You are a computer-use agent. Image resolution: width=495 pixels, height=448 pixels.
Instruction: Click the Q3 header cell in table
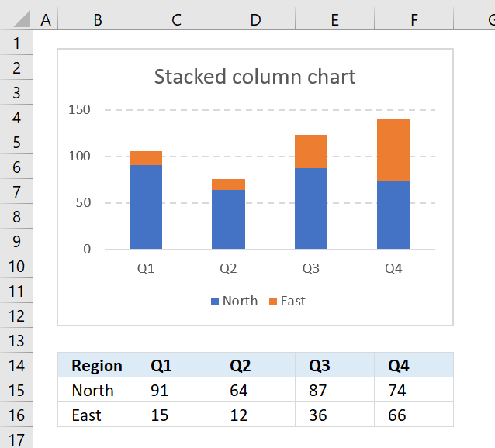pos(335,365)
